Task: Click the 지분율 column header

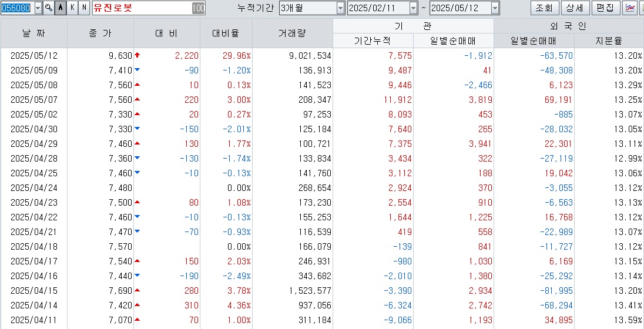Action: 609,41
